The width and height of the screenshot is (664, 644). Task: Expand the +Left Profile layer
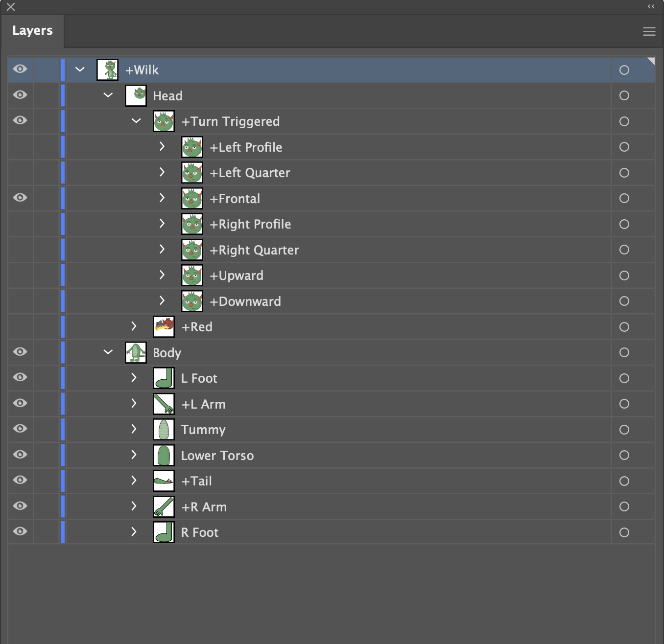coord(162,146)
